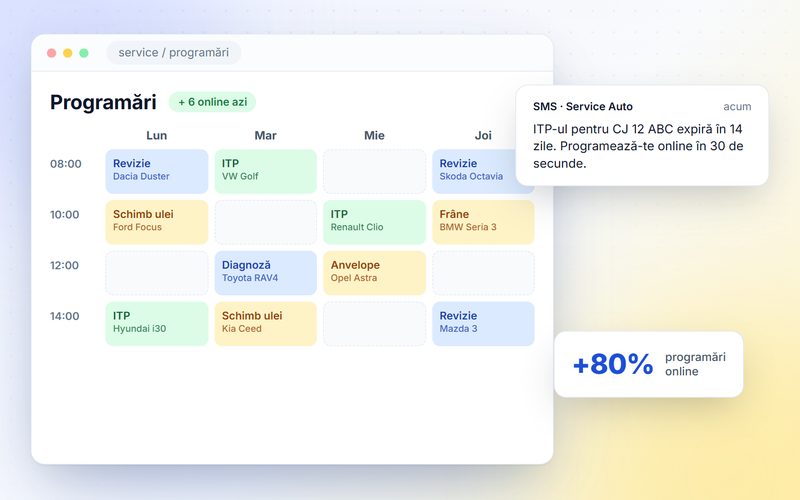Click the service / programări address bar
800x500 pixels.
point(173,53)
